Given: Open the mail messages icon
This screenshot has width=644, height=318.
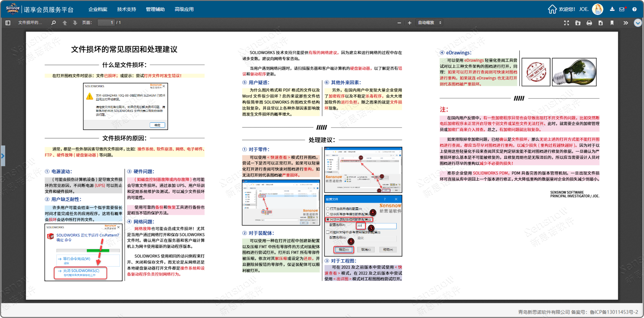Looking at the screenshot, I should pos(623,9).
